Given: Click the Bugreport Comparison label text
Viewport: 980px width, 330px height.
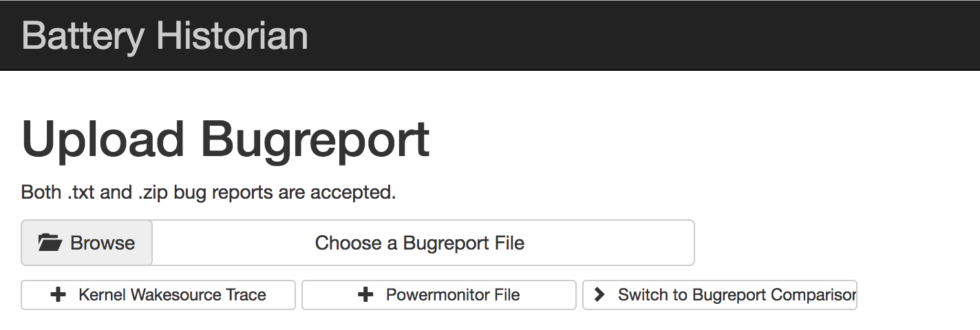Looking at the screenshot, I should (x=774, y=295).
